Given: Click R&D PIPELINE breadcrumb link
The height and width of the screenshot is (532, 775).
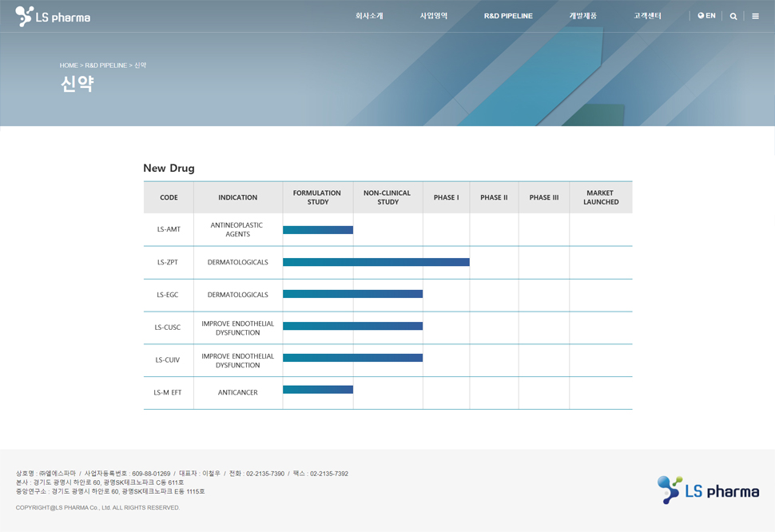Looking at the screenshot, I should click(x=106, y=66).
